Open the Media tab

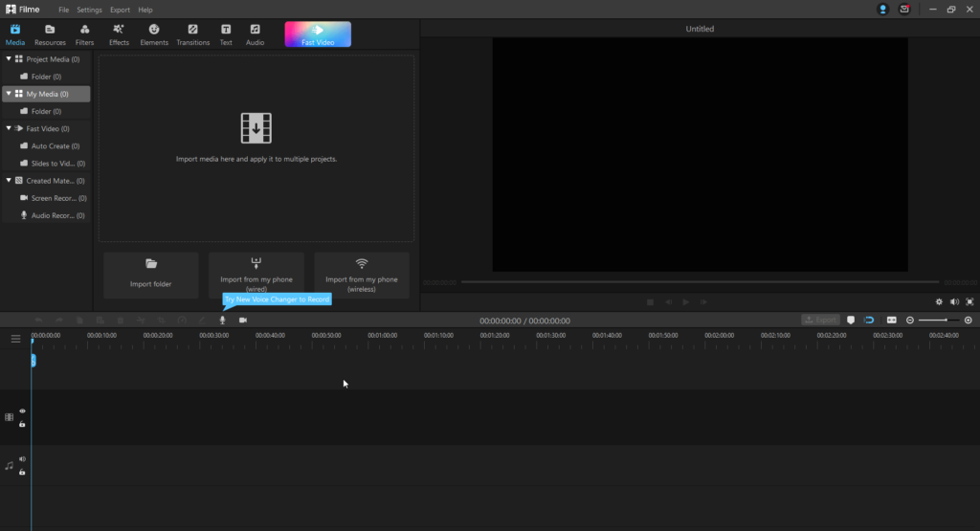pos(15,34)
